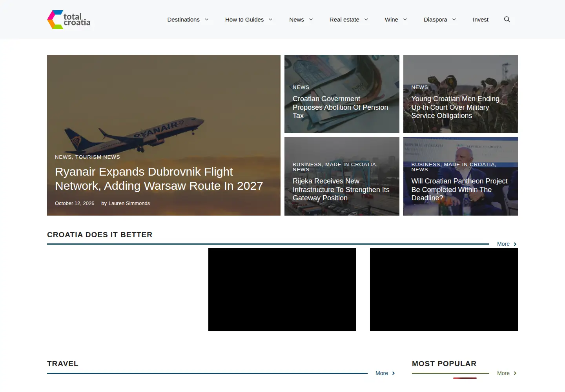Viewport: 565px width, 392px height.
Task: Open Will Croatian Pantheon Project article
Action: [459, 189]
